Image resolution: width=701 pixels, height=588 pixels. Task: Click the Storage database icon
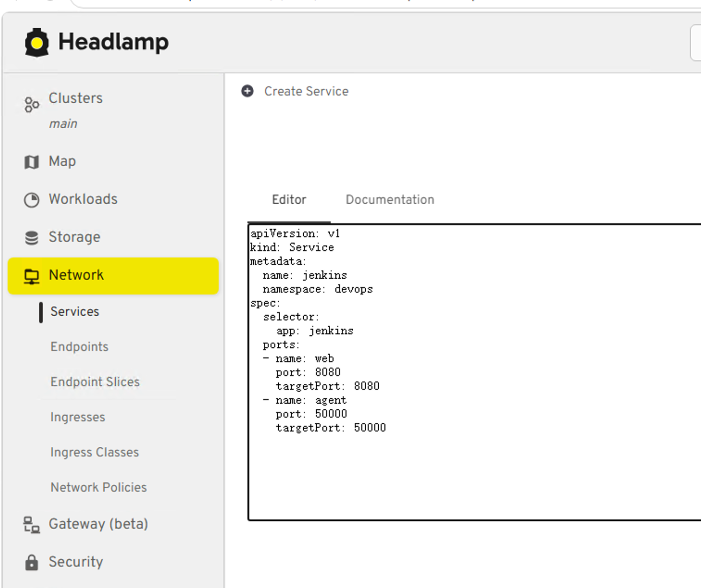click(x=31, y=238)
